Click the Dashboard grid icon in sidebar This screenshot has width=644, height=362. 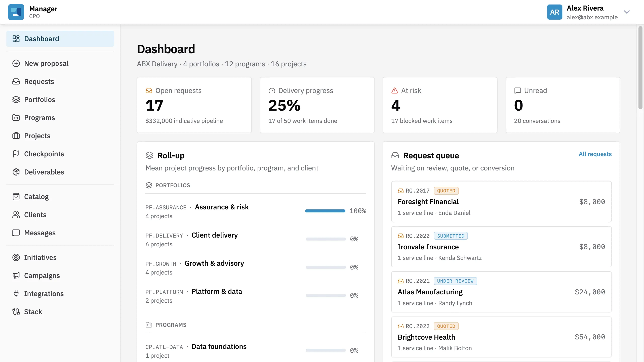(16, 39)
